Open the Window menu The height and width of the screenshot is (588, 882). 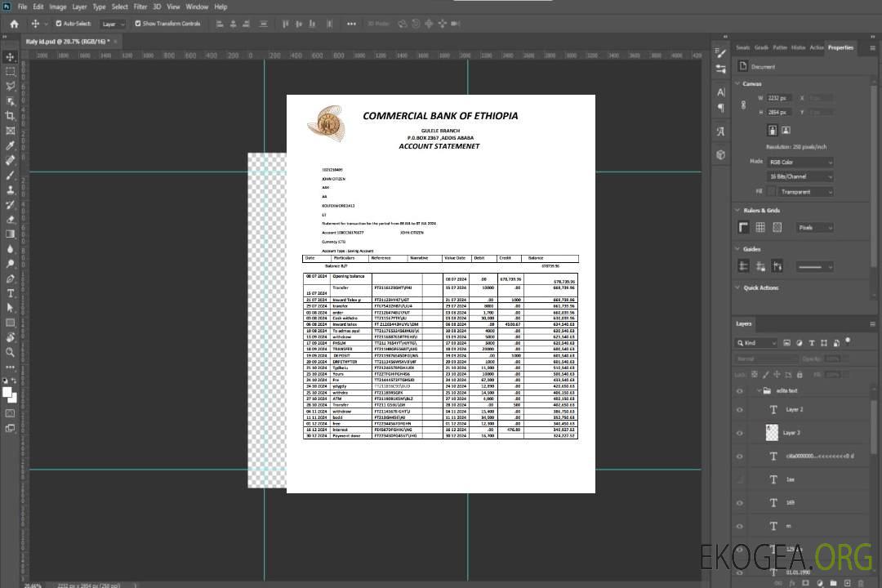(x=197, y=7)
